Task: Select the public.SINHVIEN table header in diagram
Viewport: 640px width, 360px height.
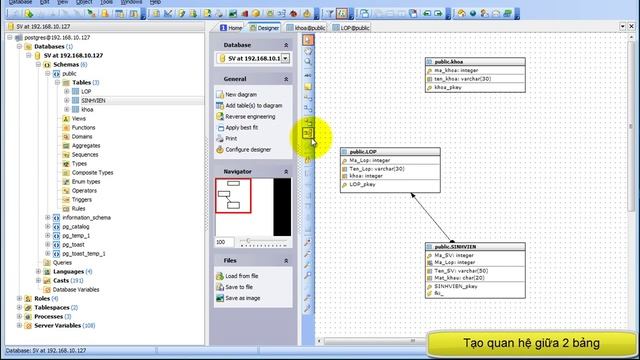Action: (475, 247)
